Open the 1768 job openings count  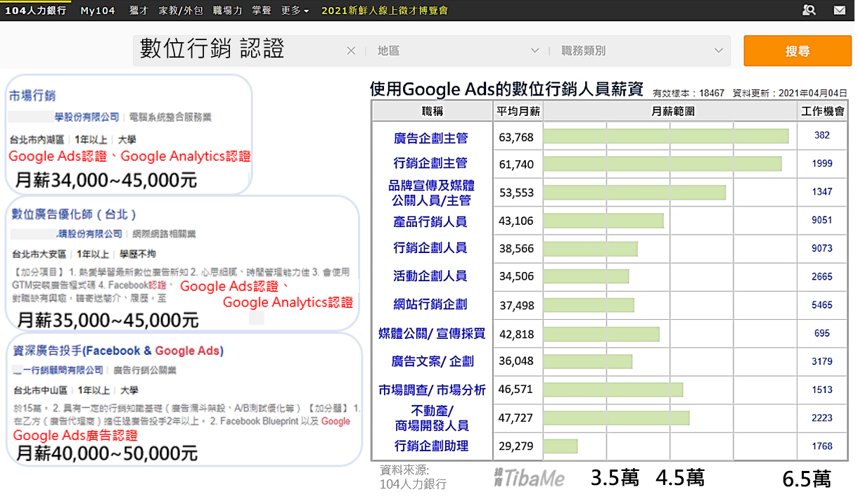coord(822,446)
